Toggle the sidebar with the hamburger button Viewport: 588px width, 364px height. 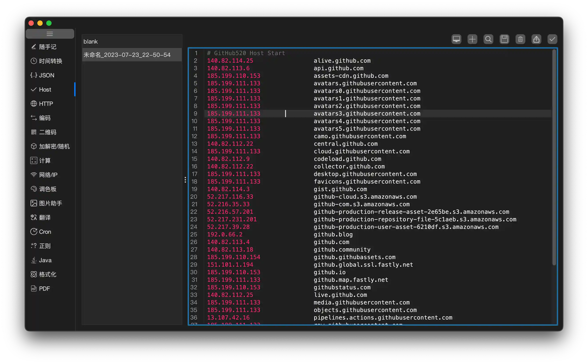point(50,34)
